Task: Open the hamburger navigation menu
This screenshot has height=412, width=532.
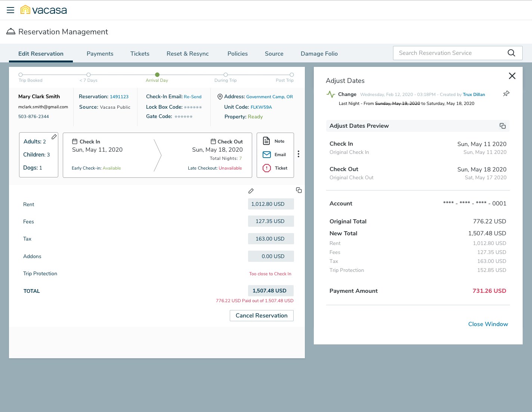Action: point(10,10)
